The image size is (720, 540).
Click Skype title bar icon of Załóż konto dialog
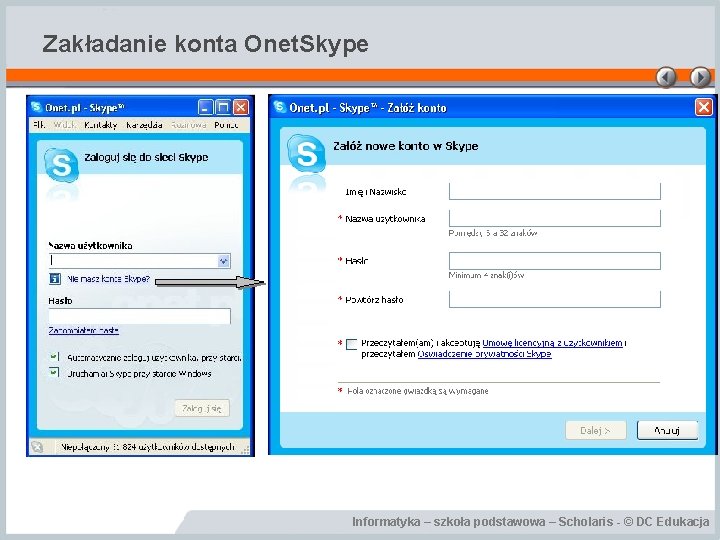279,107
